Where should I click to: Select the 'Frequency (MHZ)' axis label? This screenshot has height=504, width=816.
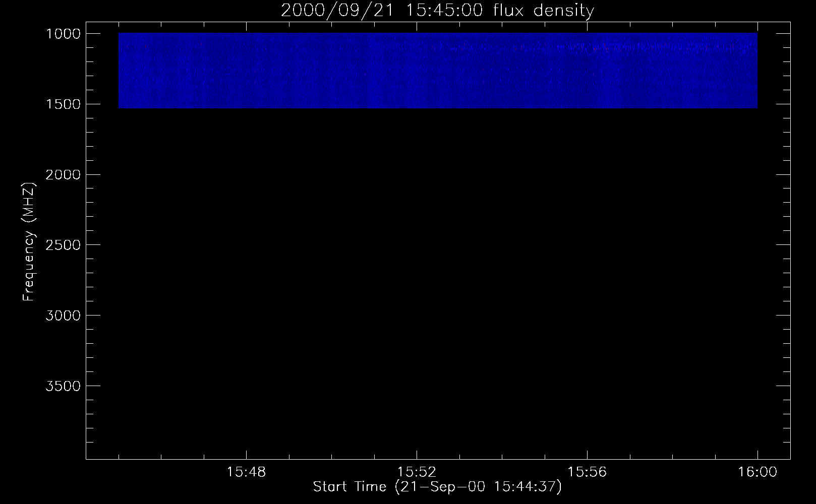click(x=29, y=242)
